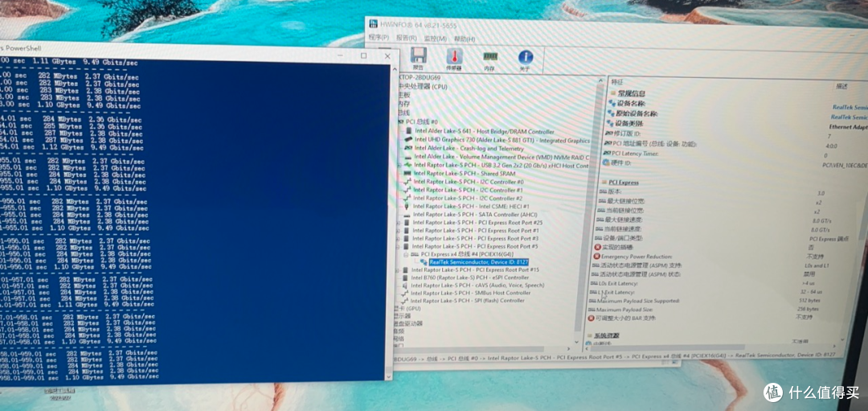Viewport: 868px width, 411px height.
Task: Open the 监控(M) menu
Action: 435,39
